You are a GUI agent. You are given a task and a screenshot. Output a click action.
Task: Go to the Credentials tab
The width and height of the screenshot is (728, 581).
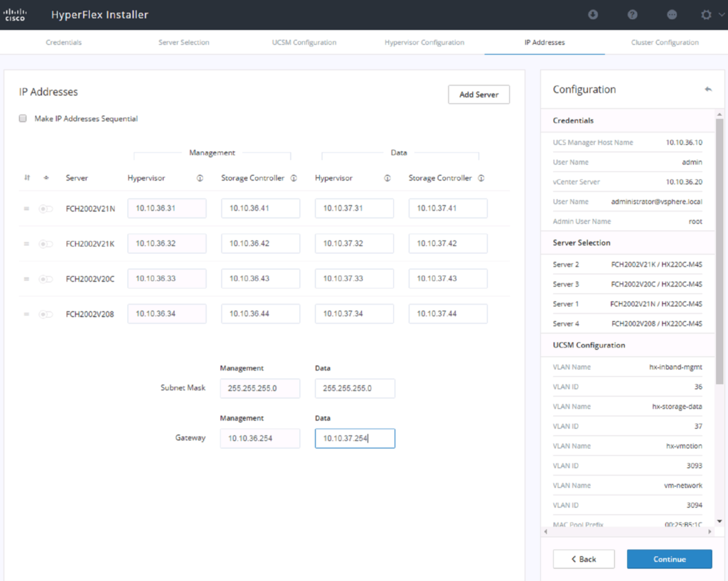pos(63,42)
